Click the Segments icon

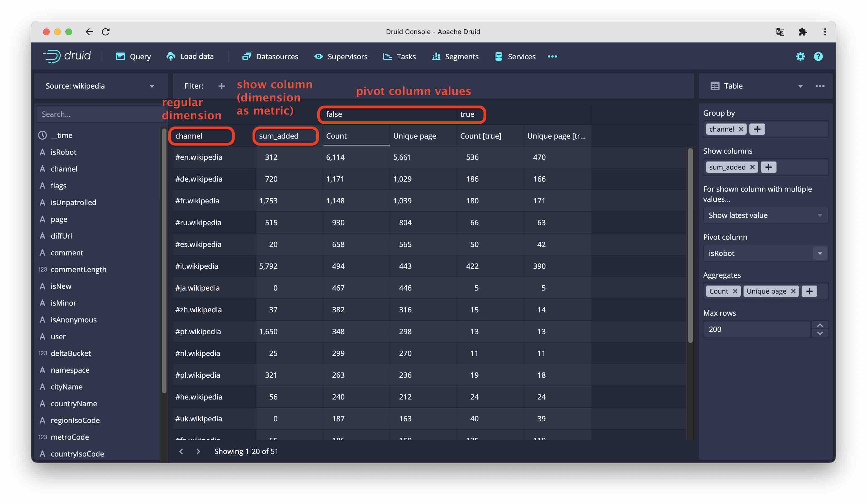pos(436,56)
